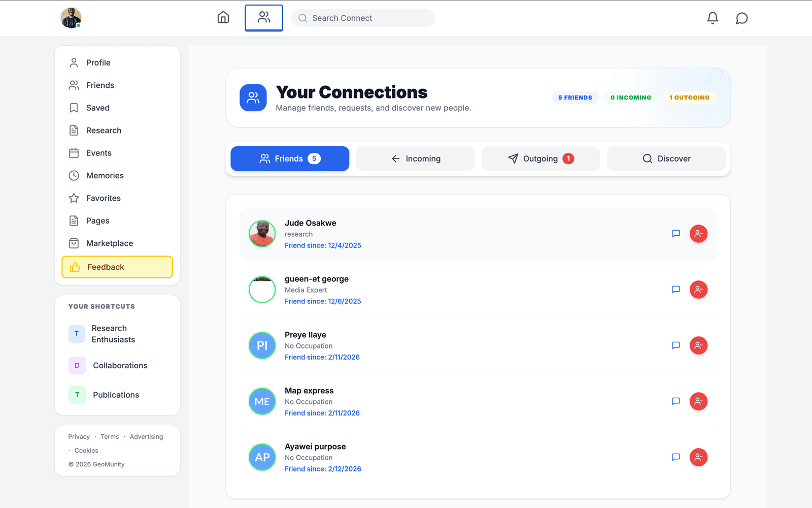The width and height of the screenshot is (812, 508).
Task: Open Research in sidebar
Action: (117, 131)
